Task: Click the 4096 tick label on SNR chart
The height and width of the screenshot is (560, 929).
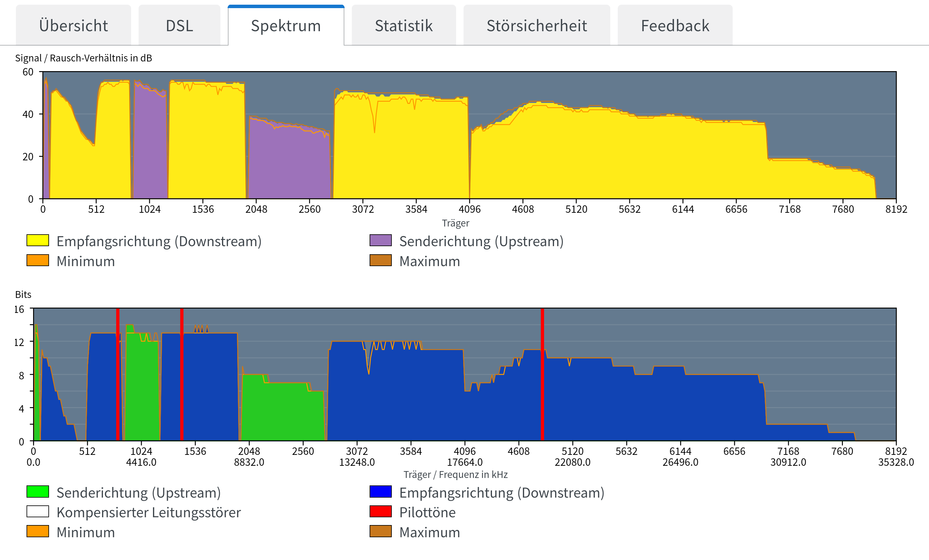Action: coord(469,209)
